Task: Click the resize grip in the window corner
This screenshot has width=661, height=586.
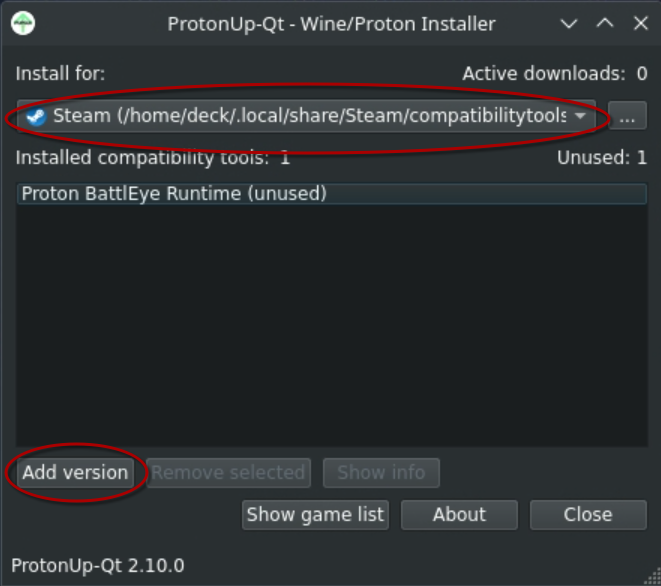Action: pos(652,577)
